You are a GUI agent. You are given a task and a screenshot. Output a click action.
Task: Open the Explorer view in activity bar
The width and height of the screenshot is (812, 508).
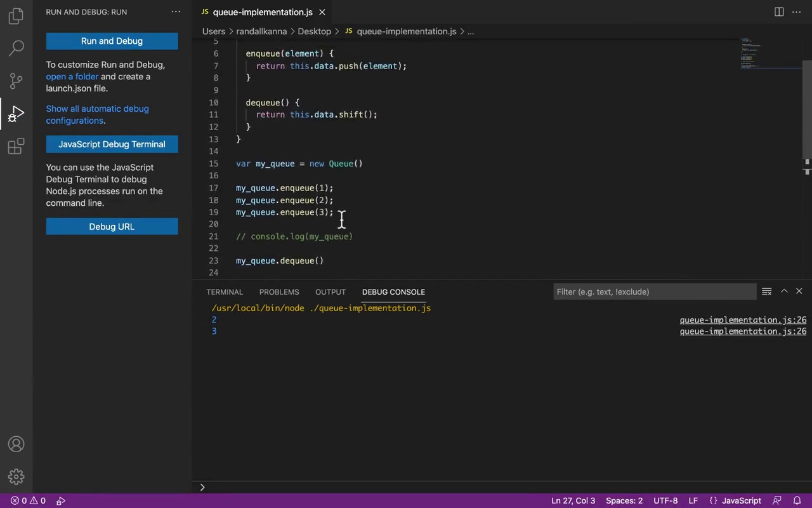click(16, 15)
